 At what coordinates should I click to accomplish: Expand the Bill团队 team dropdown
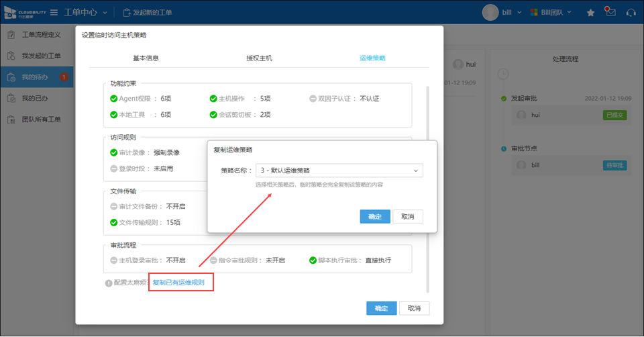[x=552, y=12]
